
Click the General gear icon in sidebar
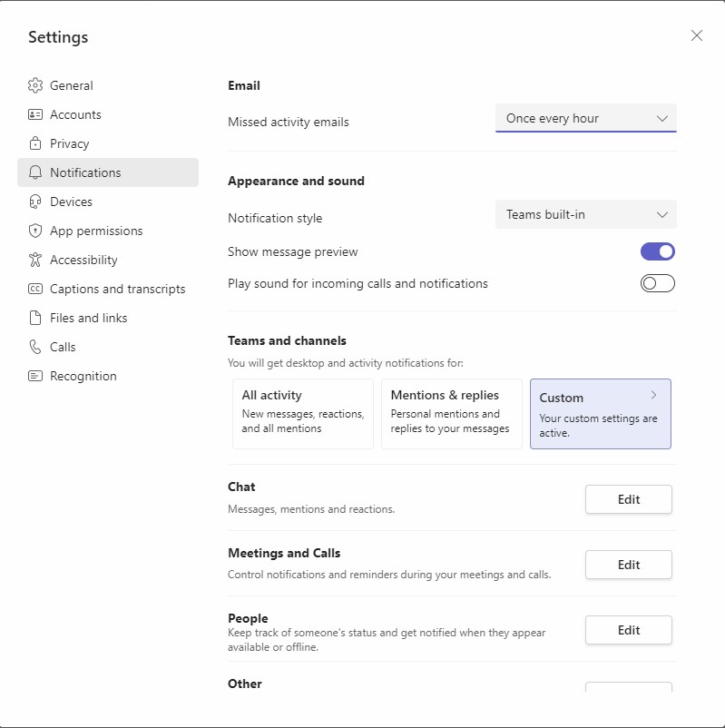pyautogui.click(x=35, y=85)
